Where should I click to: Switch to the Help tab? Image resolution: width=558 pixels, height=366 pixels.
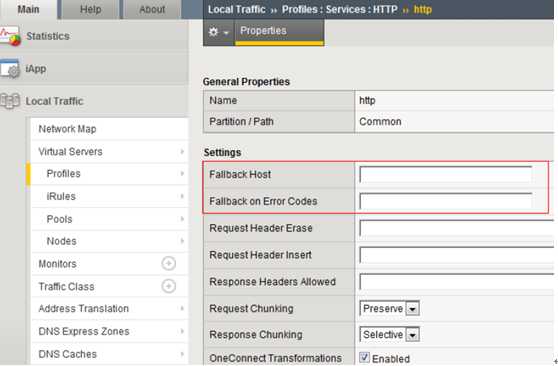point(90,9)
